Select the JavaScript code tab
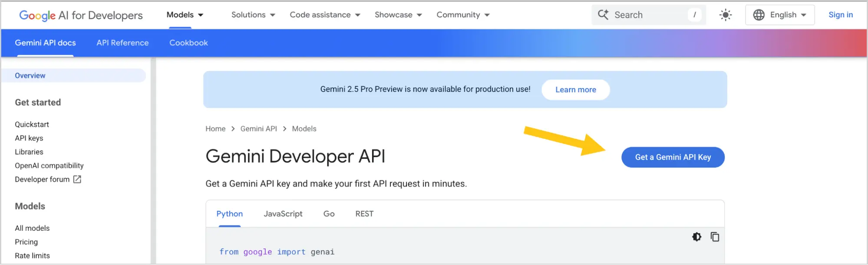868x265 pixels. click(x=283, y=214)
